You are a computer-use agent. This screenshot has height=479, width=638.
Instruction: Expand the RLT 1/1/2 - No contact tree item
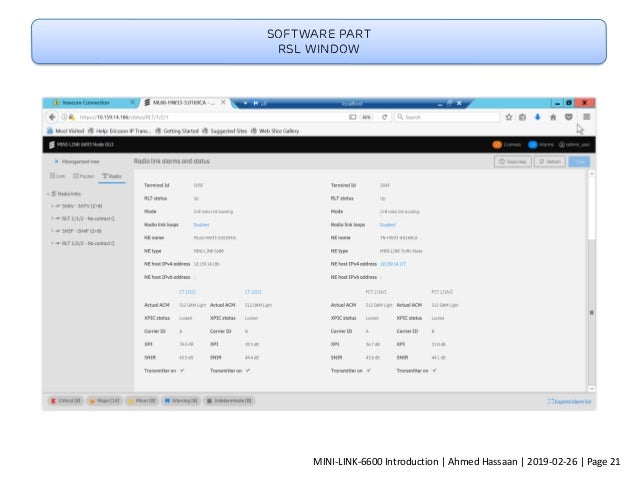point(52,219)
